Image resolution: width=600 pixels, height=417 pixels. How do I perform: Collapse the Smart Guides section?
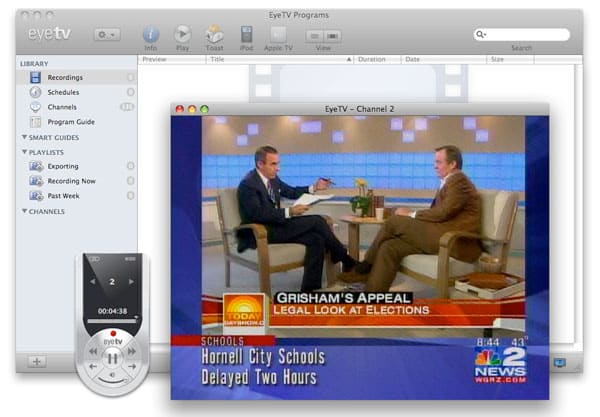(24, 137)
